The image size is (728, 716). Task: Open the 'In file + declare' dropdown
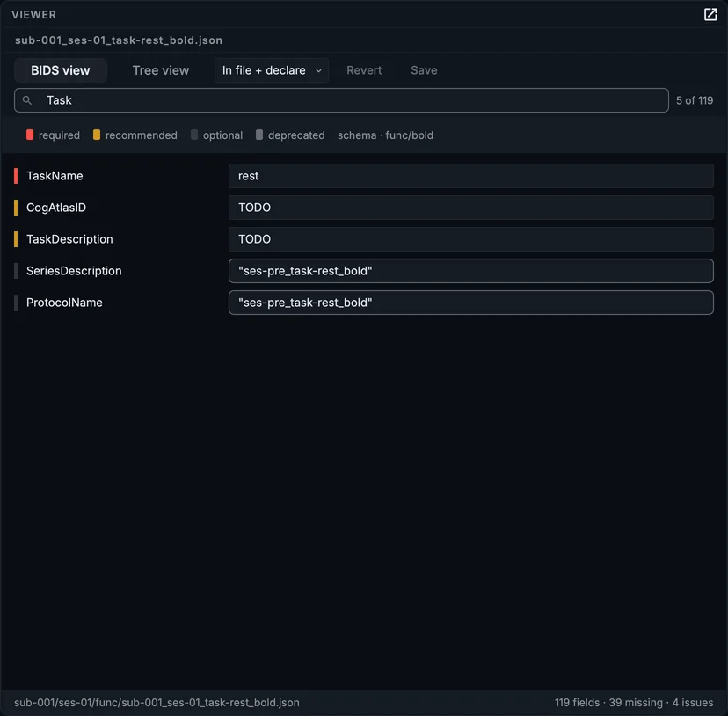tap(272, 70)
